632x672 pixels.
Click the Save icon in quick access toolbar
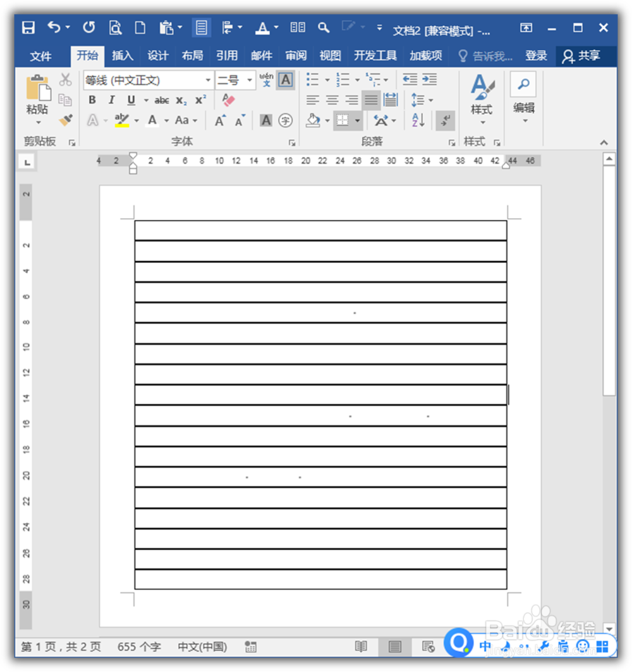(28, 28)
